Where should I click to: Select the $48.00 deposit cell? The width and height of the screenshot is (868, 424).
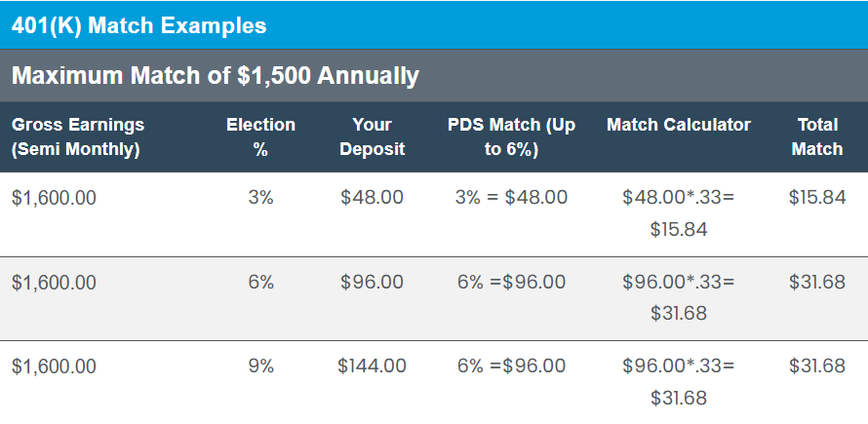[x=372, y=198]
